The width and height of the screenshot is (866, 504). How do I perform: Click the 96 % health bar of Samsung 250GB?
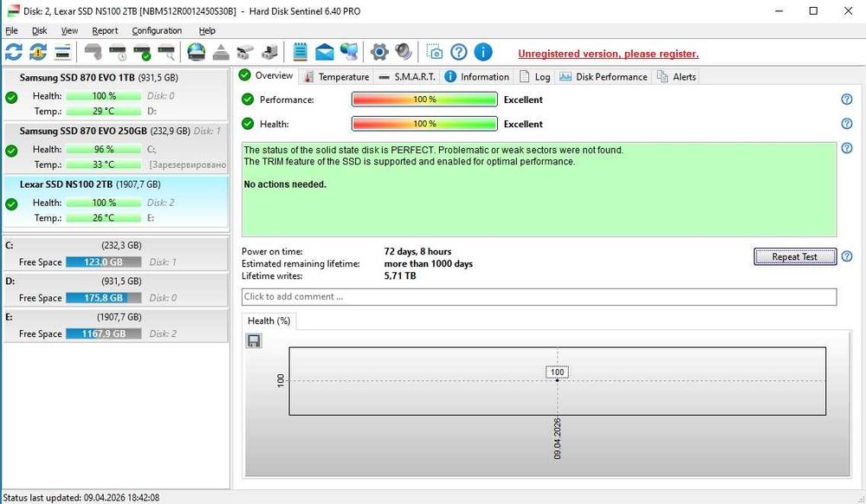pyautogui.click(x=103, y=150)
